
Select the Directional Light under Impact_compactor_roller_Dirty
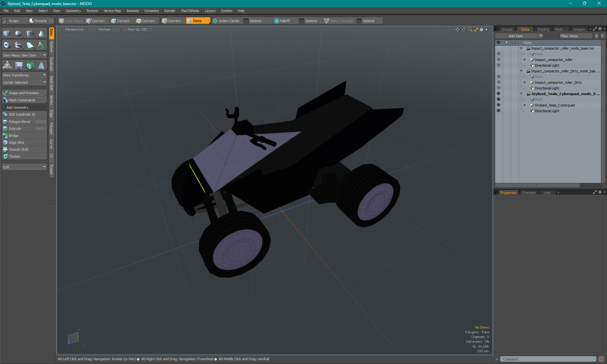[547, 88]
